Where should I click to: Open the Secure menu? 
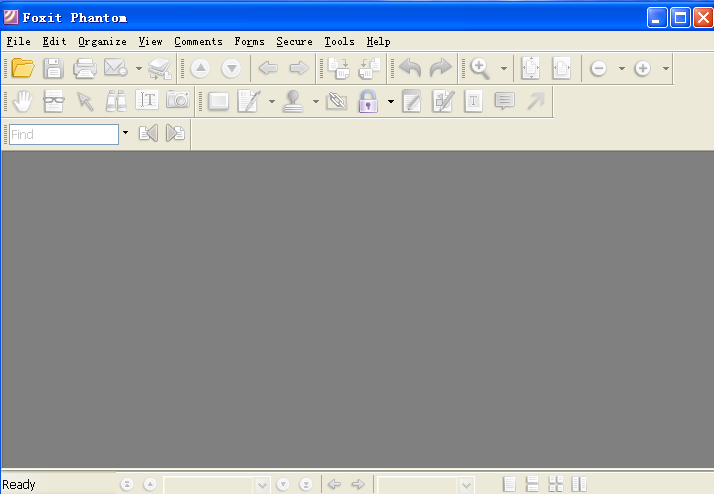(x=294, y=42)
